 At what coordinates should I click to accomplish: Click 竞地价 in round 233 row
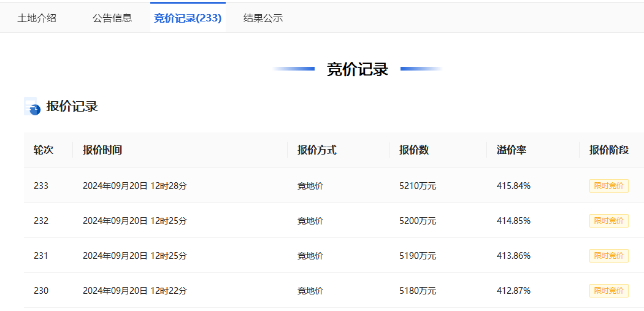(x=310, y=186)
